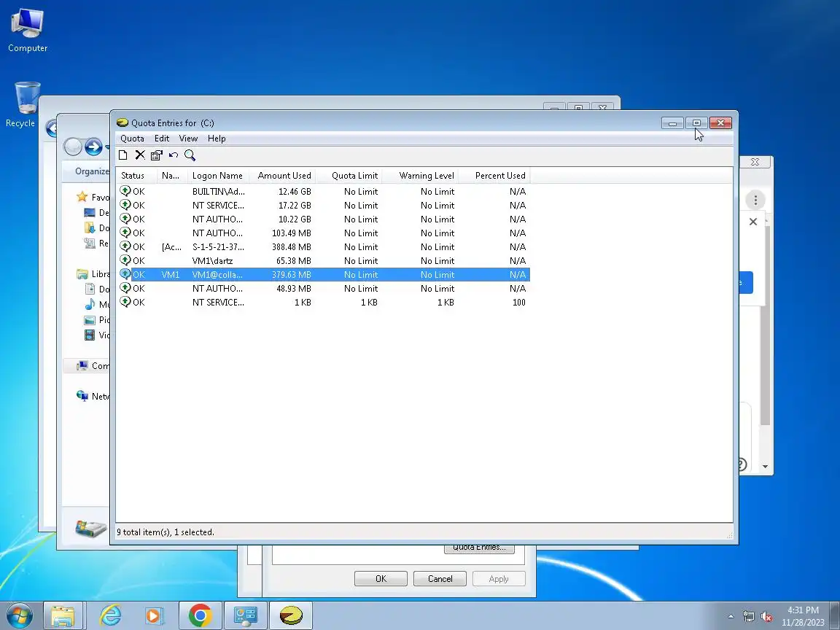This screenshot has height=630, width=840.
Task: Click the Quota Entries title bar disk icon
Action: [x=122, y=122]
